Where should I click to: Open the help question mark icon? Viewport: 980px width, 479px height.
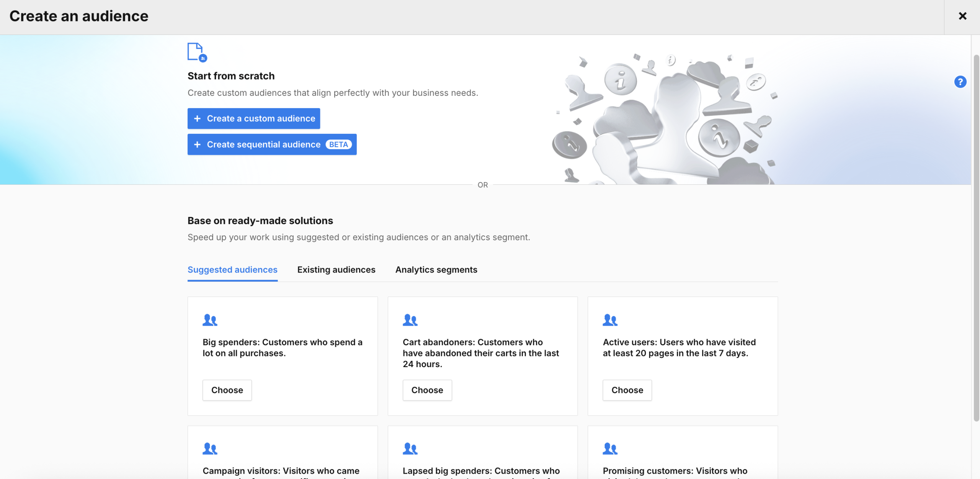pos(960,82)
